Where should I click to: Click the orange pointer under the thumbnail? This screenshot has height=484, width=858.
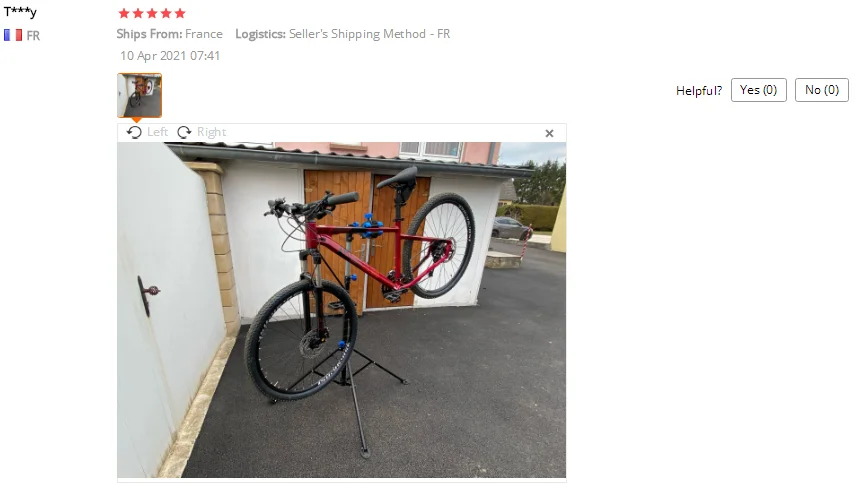137,120
